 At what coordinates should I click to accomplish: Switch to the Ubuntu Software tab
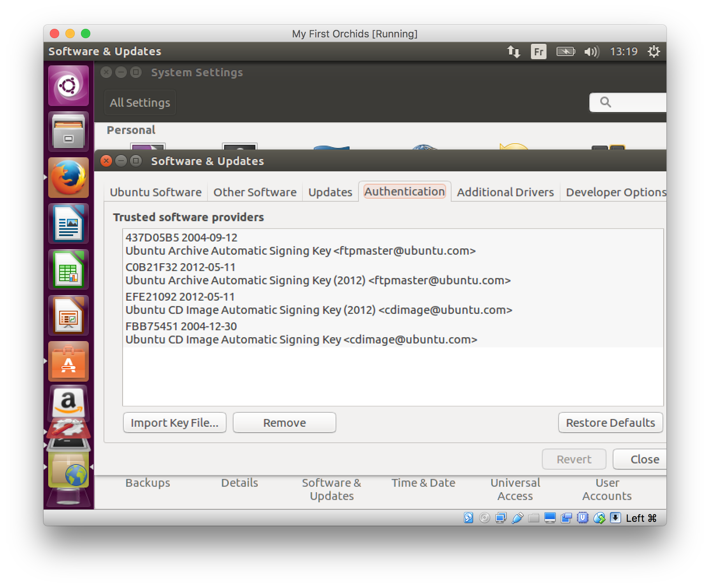156,192
